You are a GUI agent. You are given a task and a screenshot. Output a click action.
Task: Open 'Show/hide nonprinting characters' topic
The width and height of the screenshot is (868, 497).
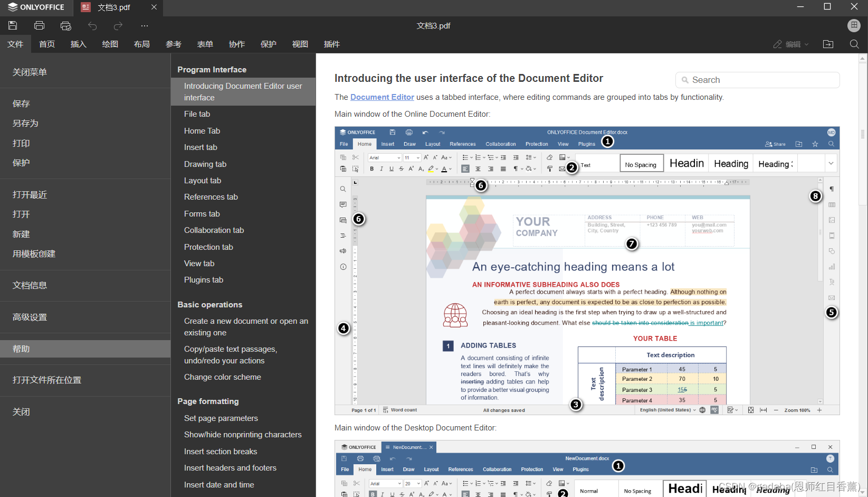[243, 435]
